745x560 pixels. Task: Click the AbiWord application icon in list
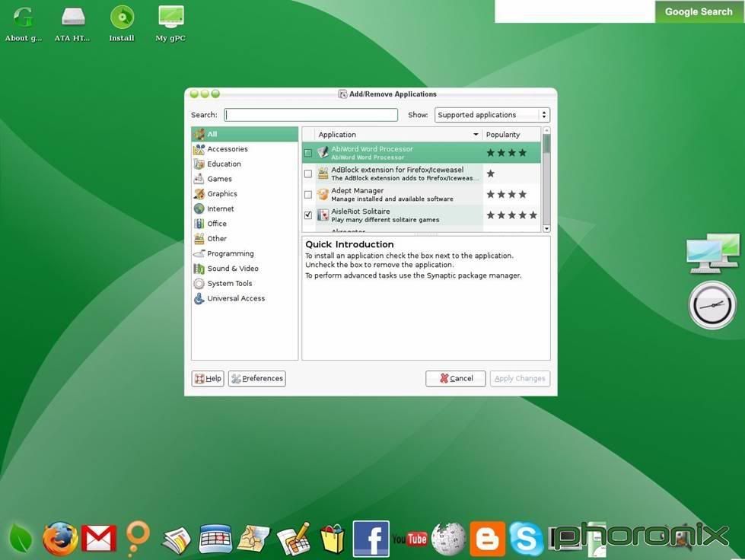(323, 152)
